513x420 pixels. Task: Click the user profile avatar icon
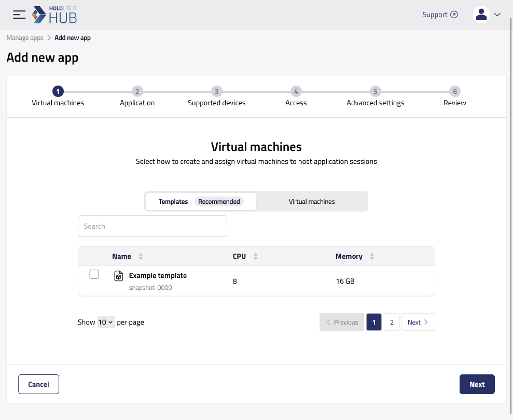[481, 15]
